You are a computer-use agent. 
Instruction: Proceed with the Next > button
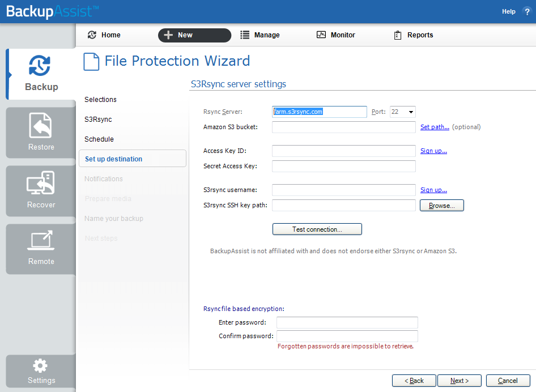coord(460,381)
